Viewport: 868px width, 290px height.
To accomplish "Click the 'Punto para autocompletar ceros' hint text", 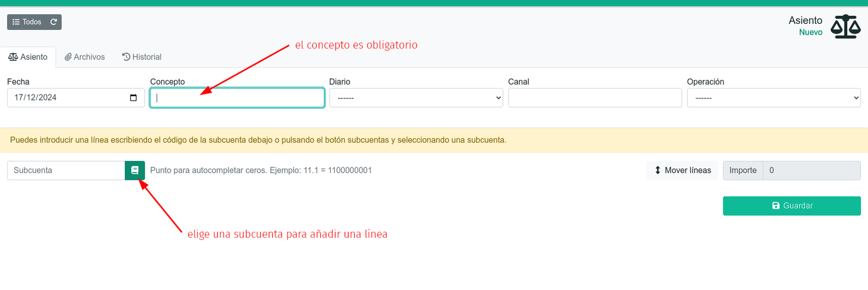I will [x=261, y=171].
